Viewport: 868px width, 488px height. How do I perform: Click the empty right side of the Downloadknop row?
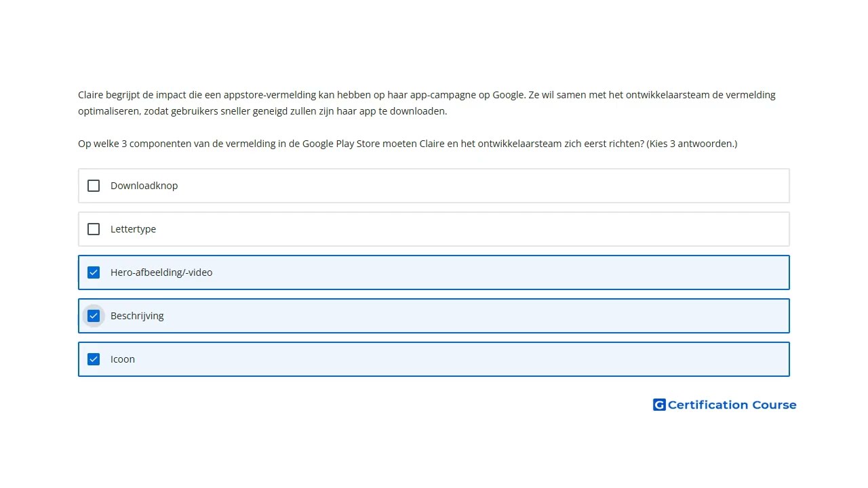[x=610, y=186]
